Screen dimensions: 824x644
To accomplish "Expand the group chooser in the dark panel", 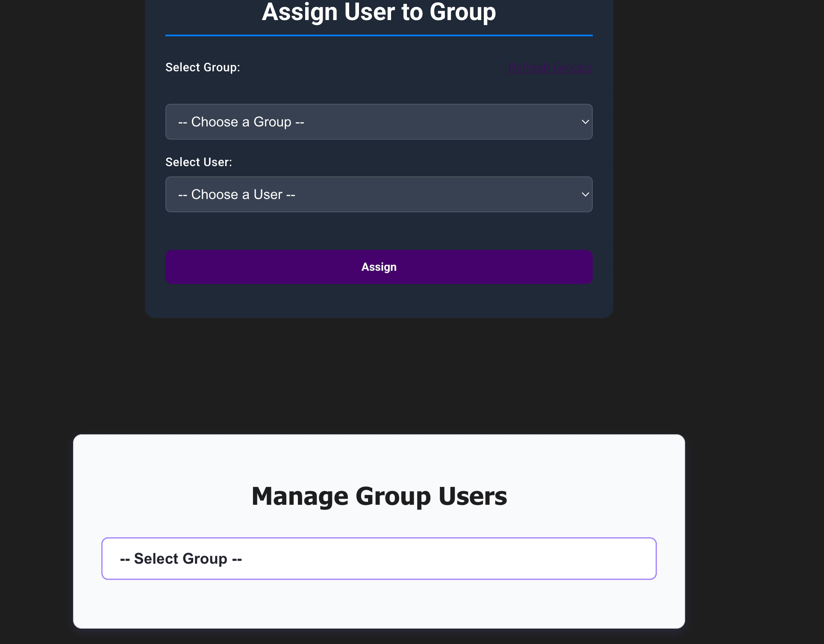I will pyautogui.click(x=379, y=122).
